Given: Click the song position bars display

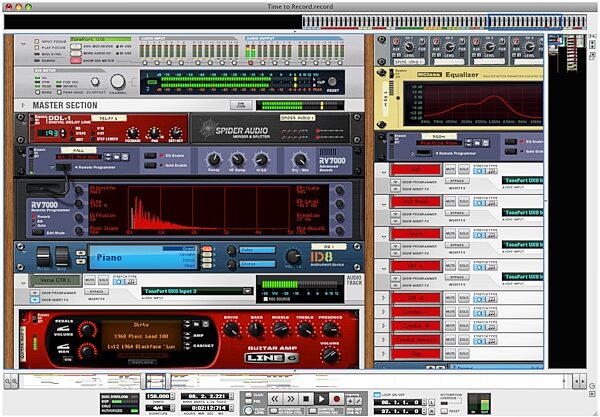Looking at the screenshot, I should point(204,396).
